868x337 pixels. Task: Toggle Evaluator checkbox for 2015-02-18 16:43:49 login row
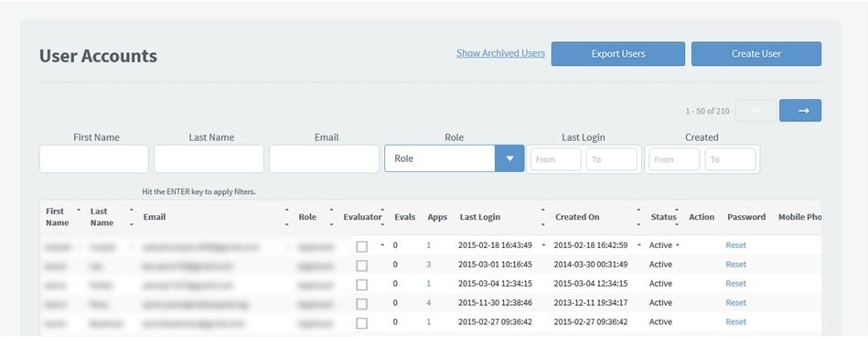(x=361, y=246)
